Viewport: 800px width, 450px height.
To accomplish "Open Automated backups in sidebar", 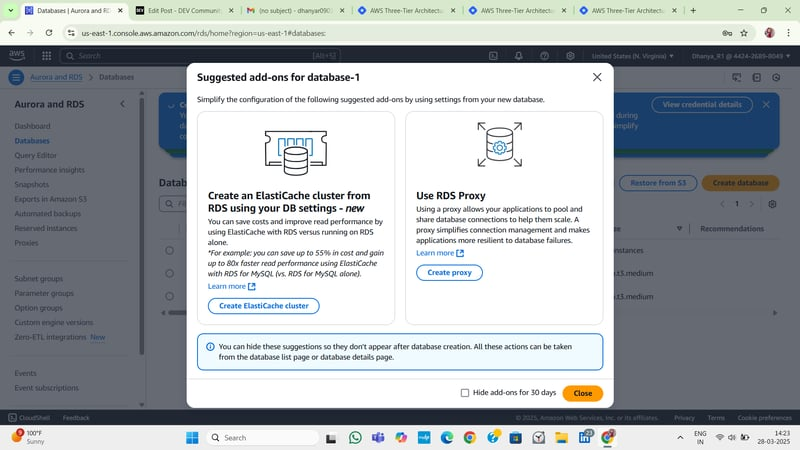I will [x=47, y=214].
